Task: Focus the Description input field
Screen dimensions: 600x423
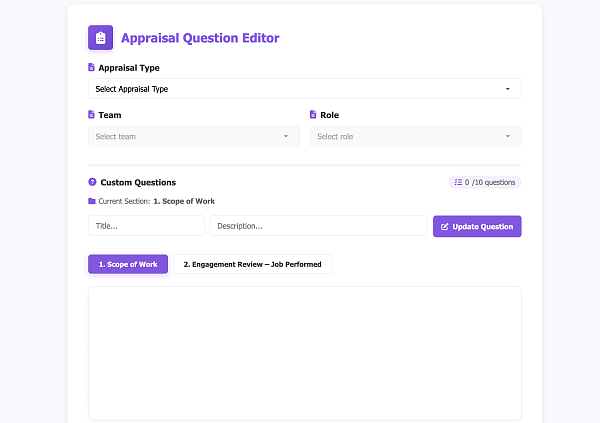Action: click(318, 226)
